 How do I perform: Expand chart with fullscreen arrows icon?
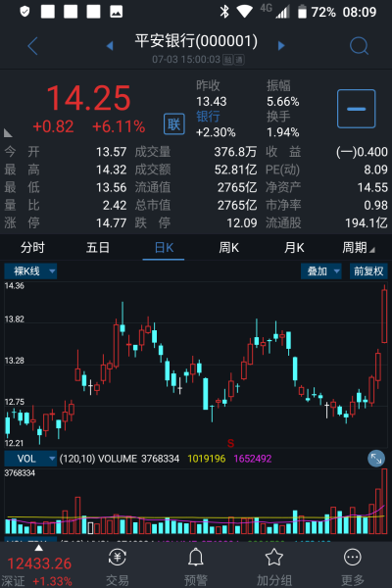click(x=376, y=459)
